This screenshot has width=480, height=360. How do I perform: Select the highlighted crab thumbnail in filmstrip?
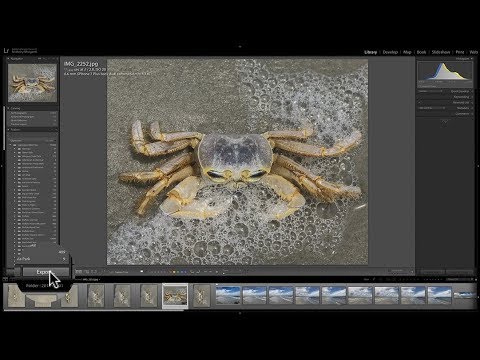tap(175, 296)
